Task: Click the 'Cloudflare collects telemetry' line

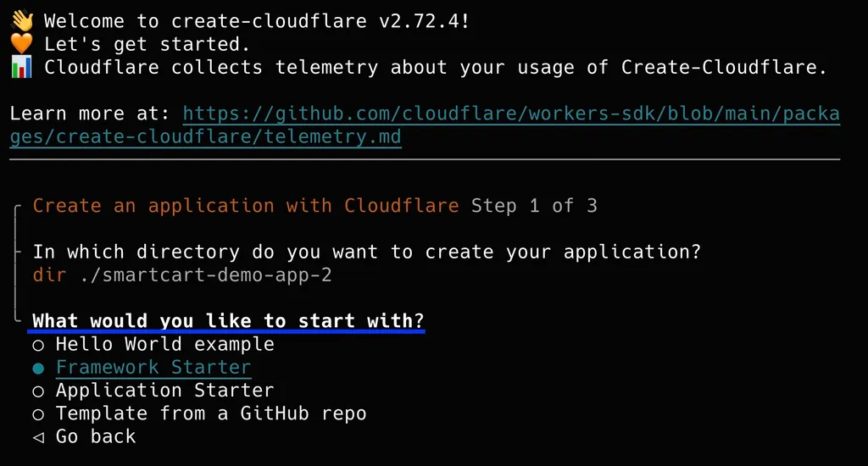Action: 436,68
